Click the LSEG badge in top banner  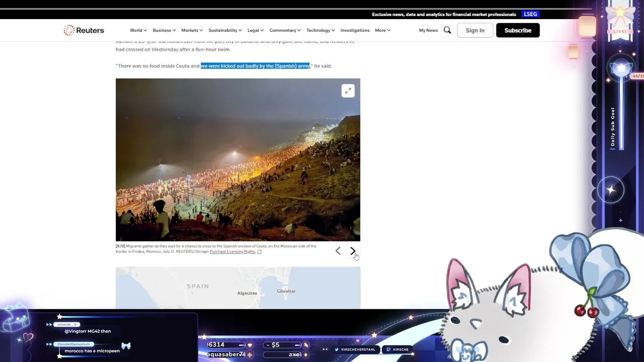tap(530, 14)
